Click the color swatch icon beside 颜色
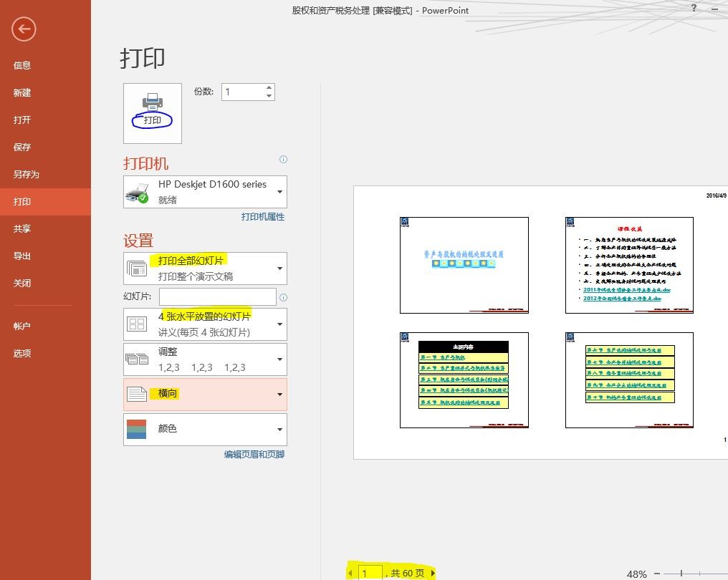728x580 pixels. tap(136, 429)
